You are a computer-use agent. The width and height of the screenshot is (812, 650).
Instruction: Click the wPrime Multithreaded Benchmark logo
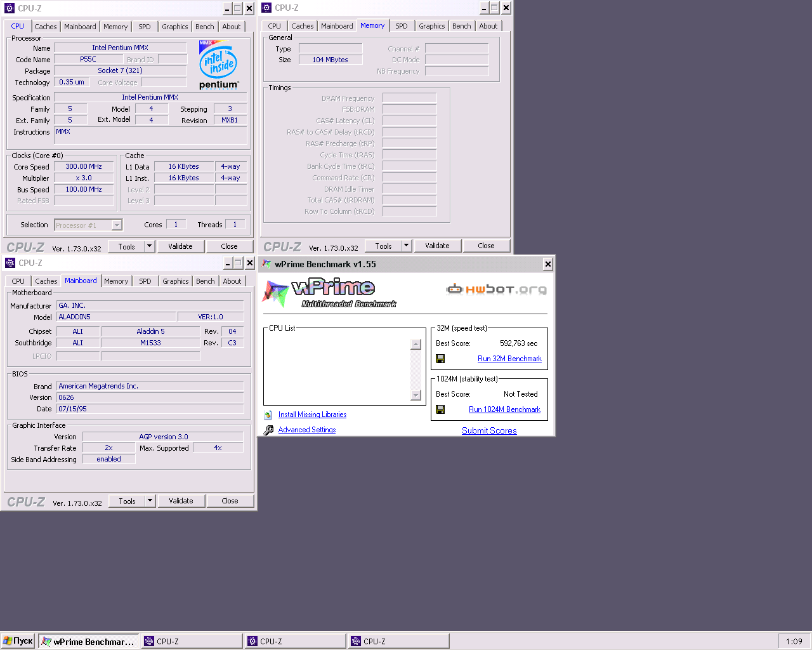coord(329,293)
